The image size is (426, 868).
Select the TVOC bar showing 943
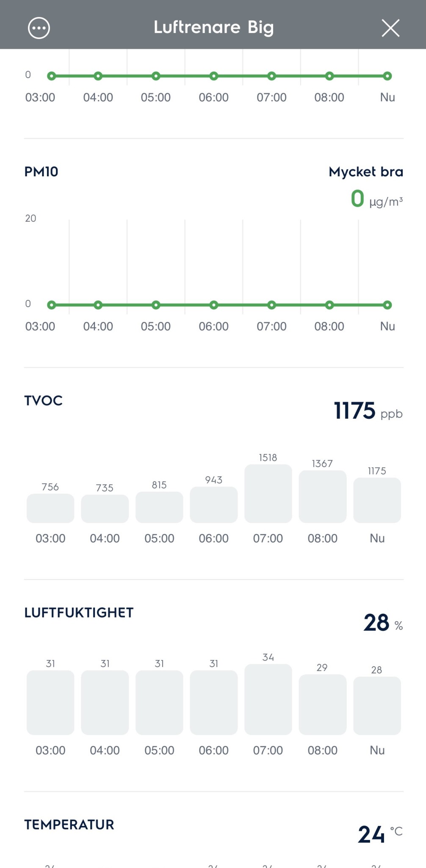[x=213, y=504]
